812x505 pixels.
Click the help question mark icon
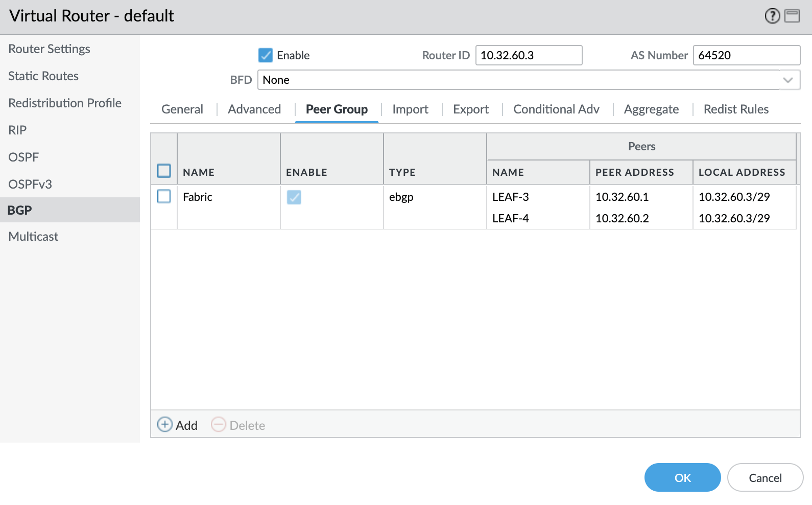pyautogui.click(x=772, y=16)
